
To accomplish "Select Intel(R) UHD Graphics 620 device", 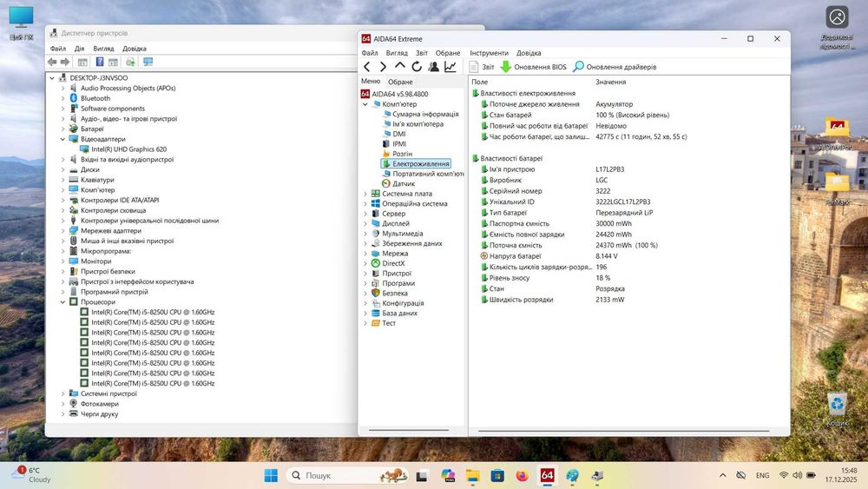I will pyautogui.click(x=128, y=149).
